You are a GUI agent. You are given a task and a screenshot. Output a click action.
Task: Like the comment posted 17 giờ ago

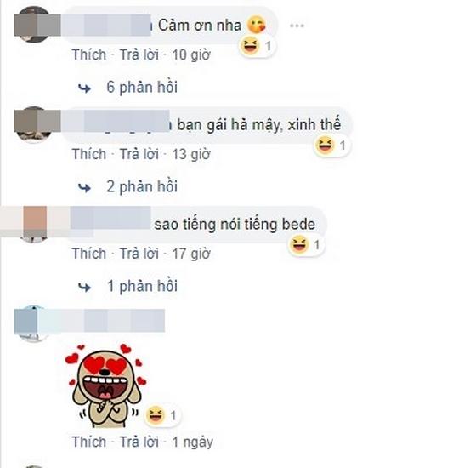89,254
